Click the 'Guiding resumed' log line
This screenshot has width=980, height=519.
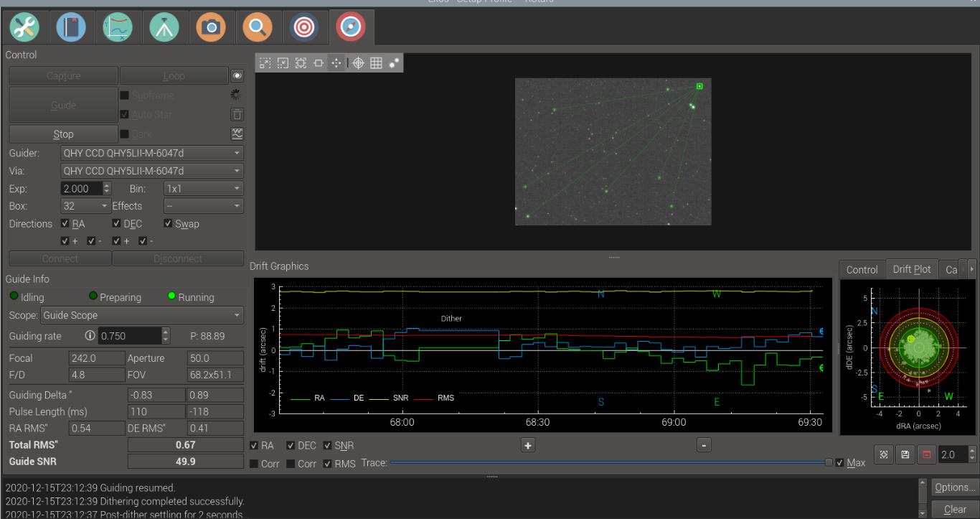click(90, 487)
